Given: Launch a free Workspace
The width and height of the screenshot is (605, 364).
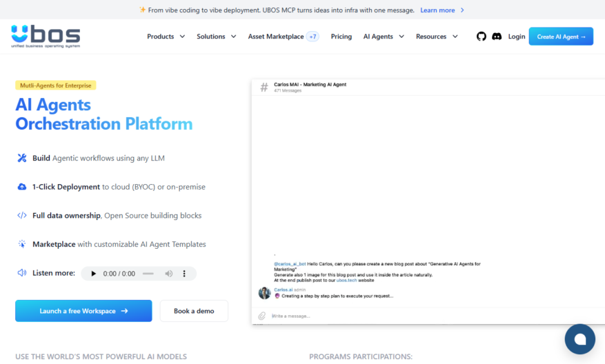Looking at the screenshot, I should pyautogui.click(x=83, y=311).
